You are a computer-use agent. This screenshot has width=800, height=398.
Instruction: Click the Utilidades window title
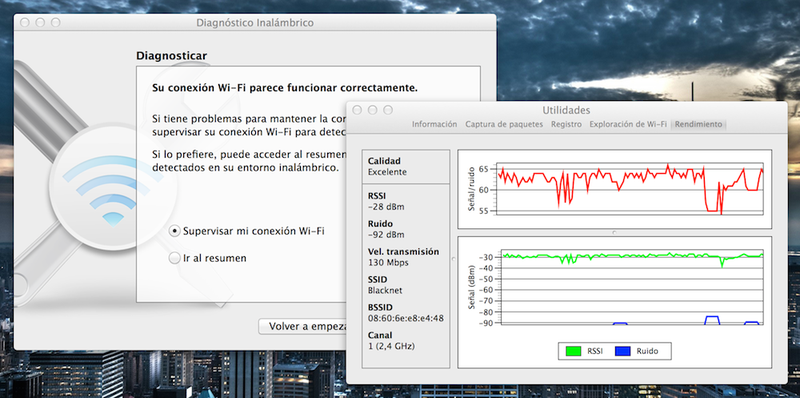coord(566,110)
